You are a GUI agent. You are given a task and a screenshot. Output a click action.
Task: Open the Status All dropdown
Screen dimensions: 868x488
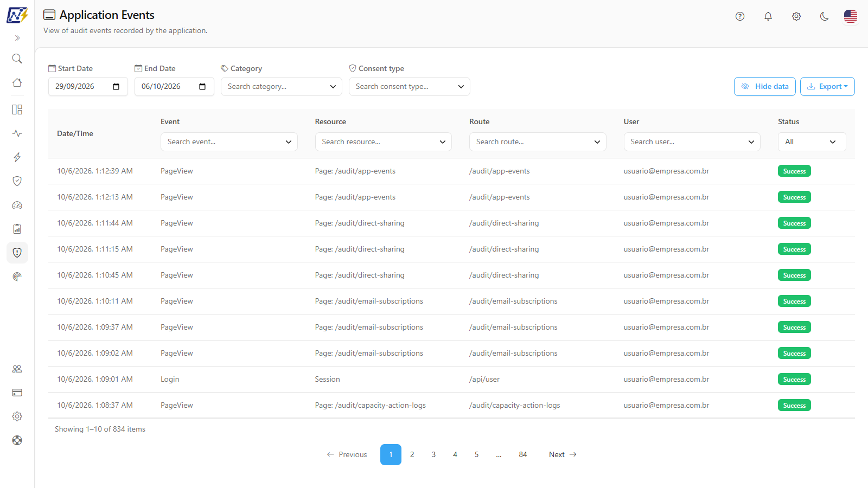coord(812,142)
